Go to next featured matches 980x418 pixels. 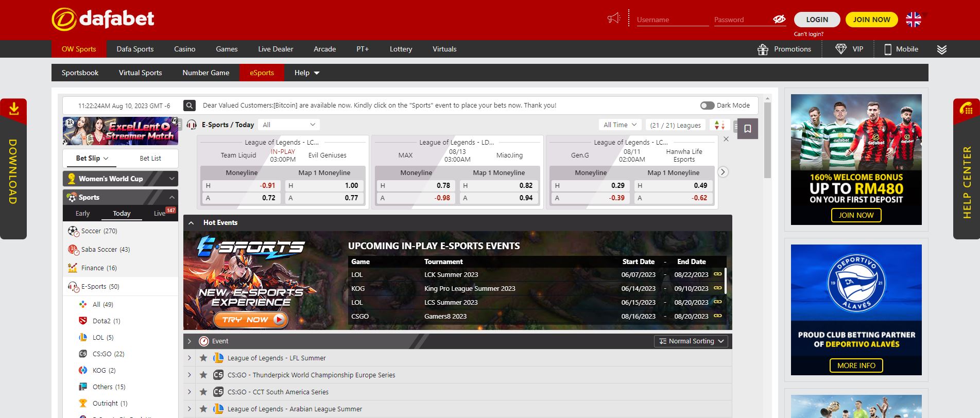coord(723,172)
